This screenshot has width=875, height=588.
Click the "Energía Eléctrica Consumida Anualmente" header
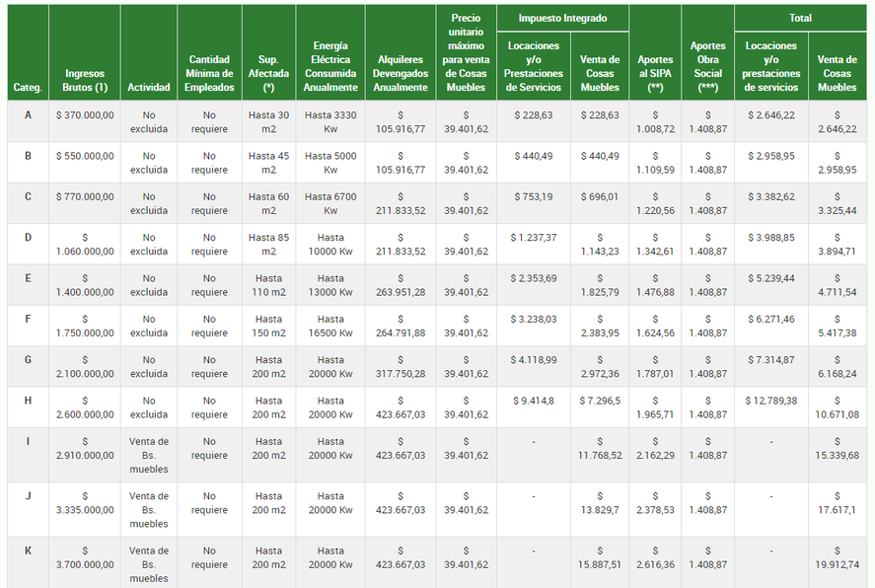coord(330,66)
